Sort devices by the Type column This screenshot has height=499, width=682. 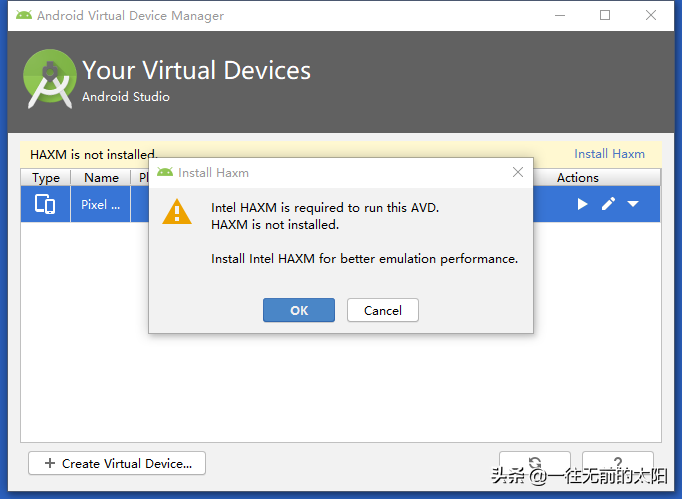(46, 178)
